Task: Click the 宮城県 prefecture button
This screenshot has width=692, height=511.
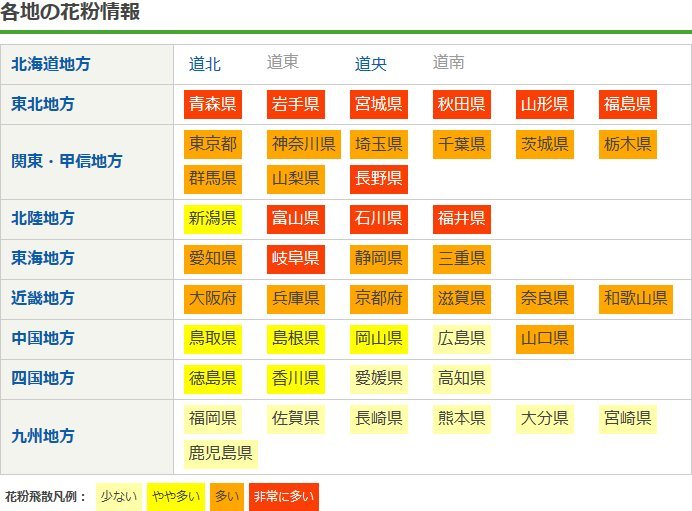Action: click(x=378, y=104)
